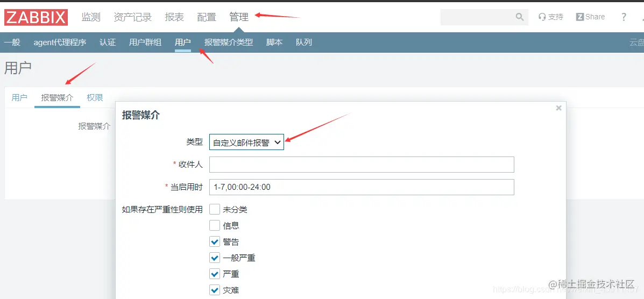Go to 用户 submenu
This screenshot has height=299, width=644.
point(183,42)
